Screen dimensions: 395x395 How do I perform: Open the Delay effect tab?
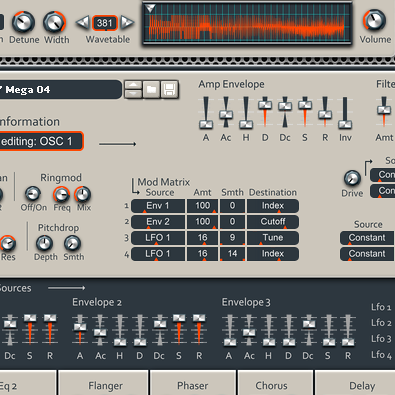(x=355, y=383)
